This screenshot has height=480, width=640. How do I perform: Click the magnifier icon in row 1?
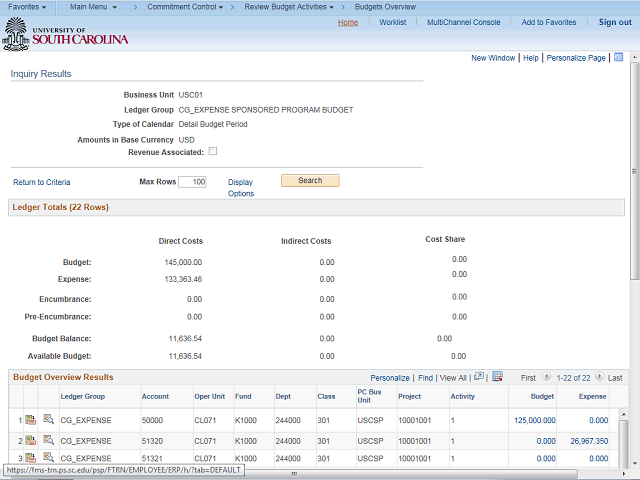(48, 420)
